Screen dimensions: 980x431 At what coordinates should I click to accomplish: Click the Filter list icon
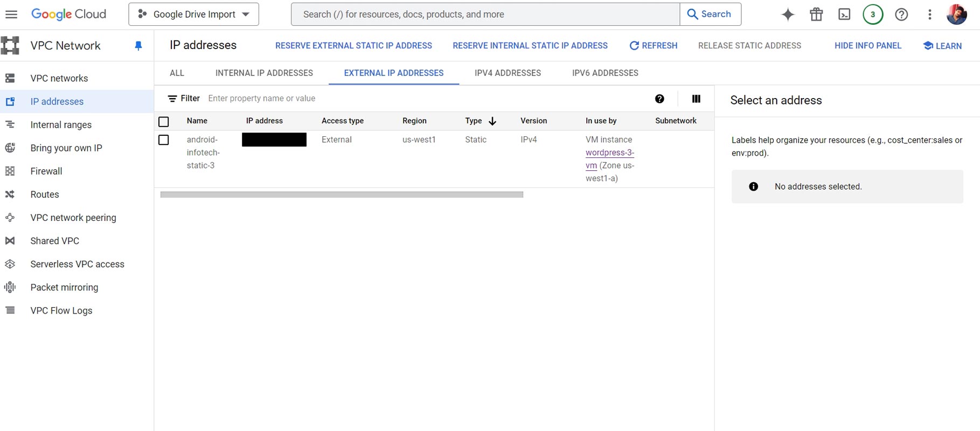click(x=172, y=99)
